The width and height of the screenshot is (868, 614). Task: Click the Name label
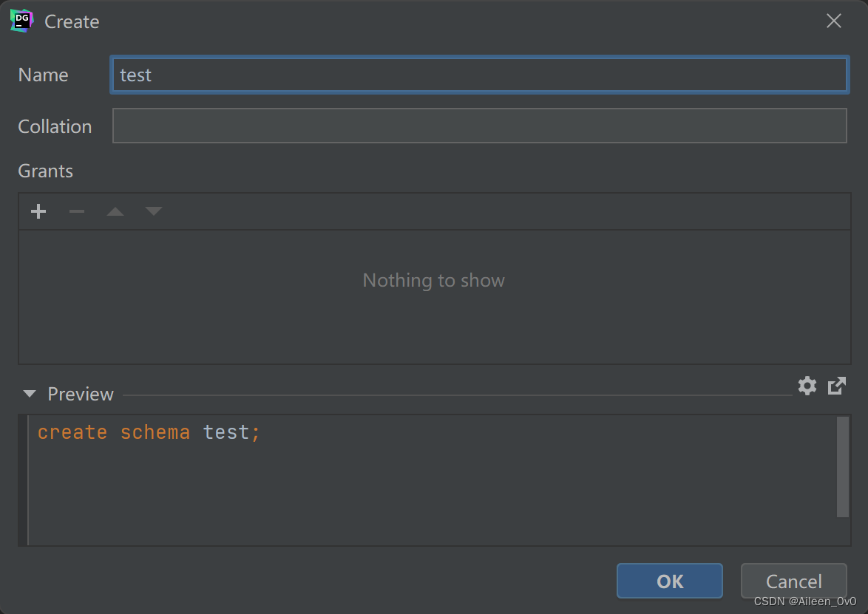[x=43, y=75]
